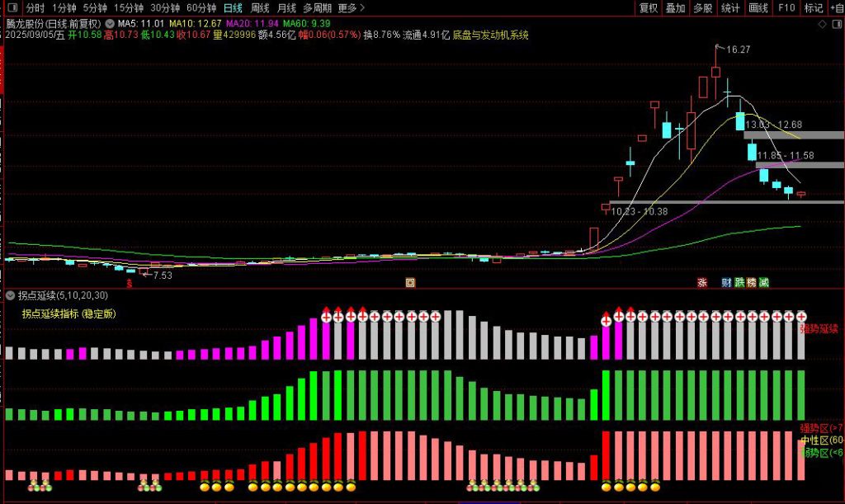Click the blue 财 event marker
The height and width of the screenshot is (504, 845).
pyautogui.click(x=726, y=282)
